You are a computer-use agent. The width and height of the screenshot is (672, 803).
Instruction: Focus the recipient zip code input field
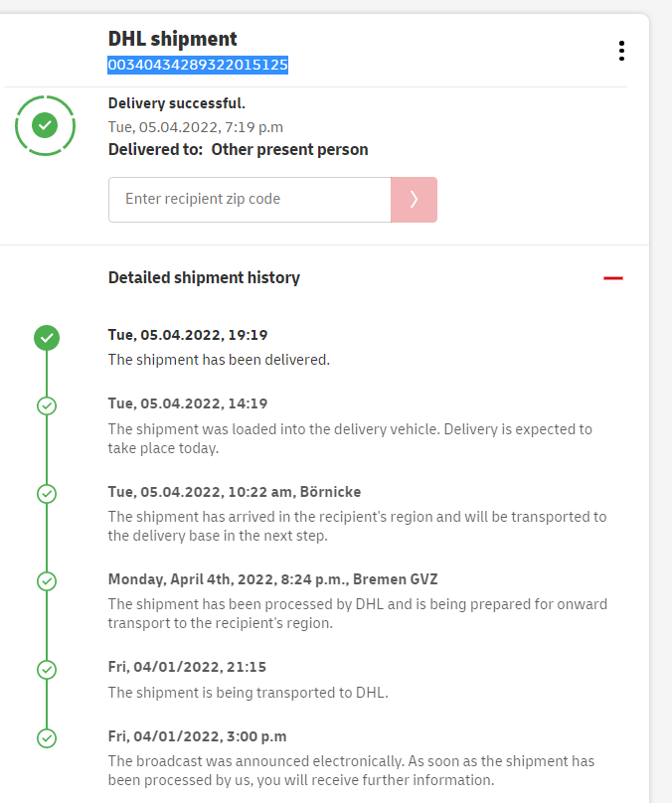(x=250, y=200)
